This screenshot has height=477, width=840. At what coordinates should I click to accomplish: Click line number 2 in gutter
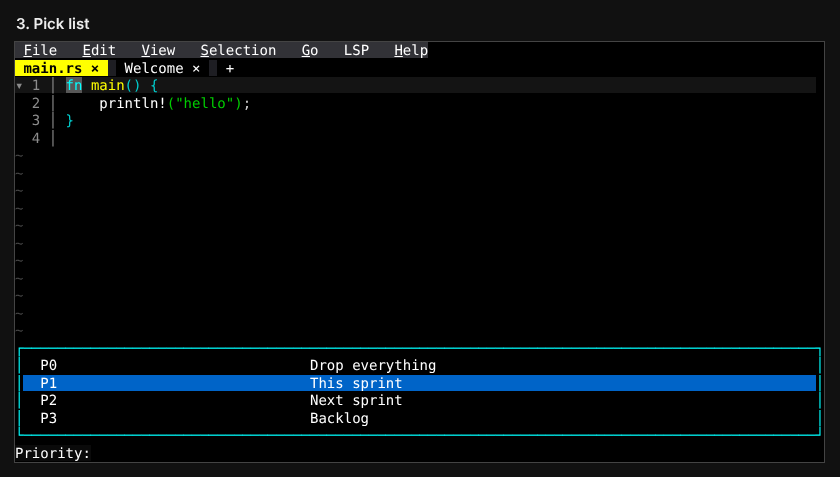(x=36, y=103)
